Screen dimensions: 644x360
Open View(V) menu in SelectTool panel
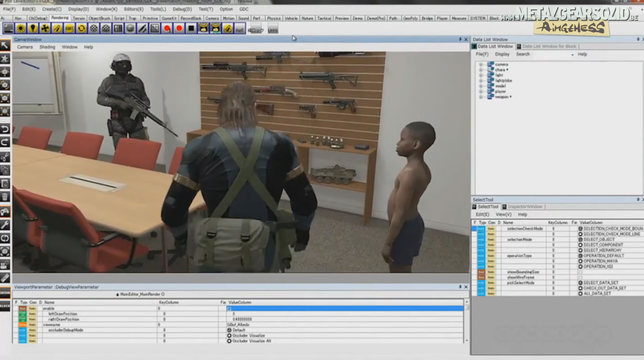[503, 215]
